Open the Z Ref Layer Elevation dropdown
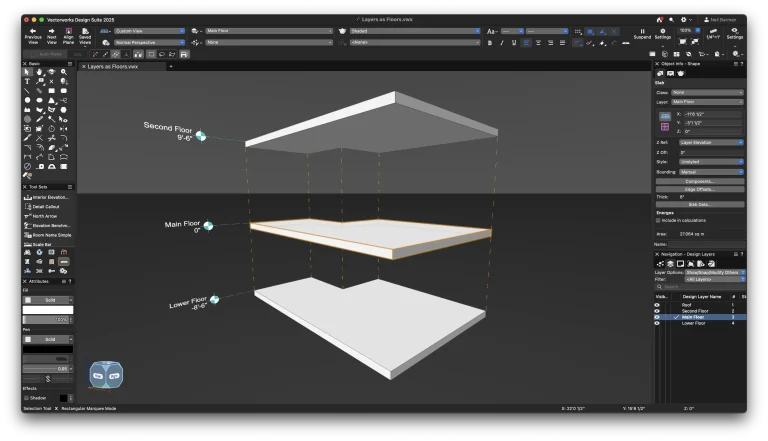768x441 pixels. (x=712, y=142)
